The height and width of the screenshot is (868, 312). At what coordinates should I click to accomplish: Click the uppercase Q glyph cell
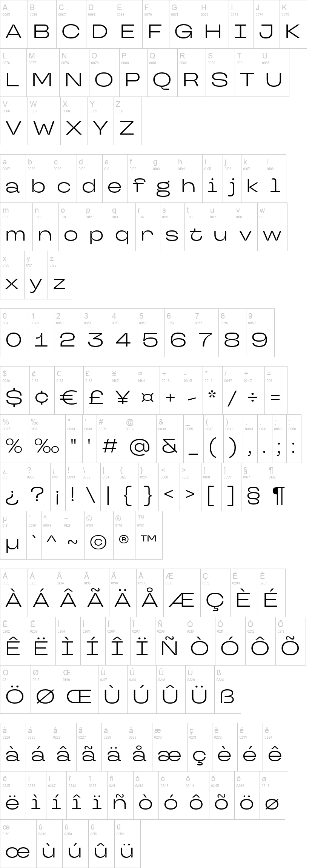tap(162, 73)
